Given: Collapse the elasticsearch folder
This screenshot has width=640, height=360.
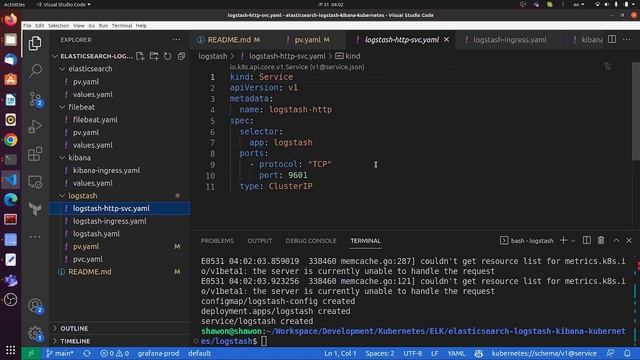Looking at the screenshot, I should [x=90, y=69].
